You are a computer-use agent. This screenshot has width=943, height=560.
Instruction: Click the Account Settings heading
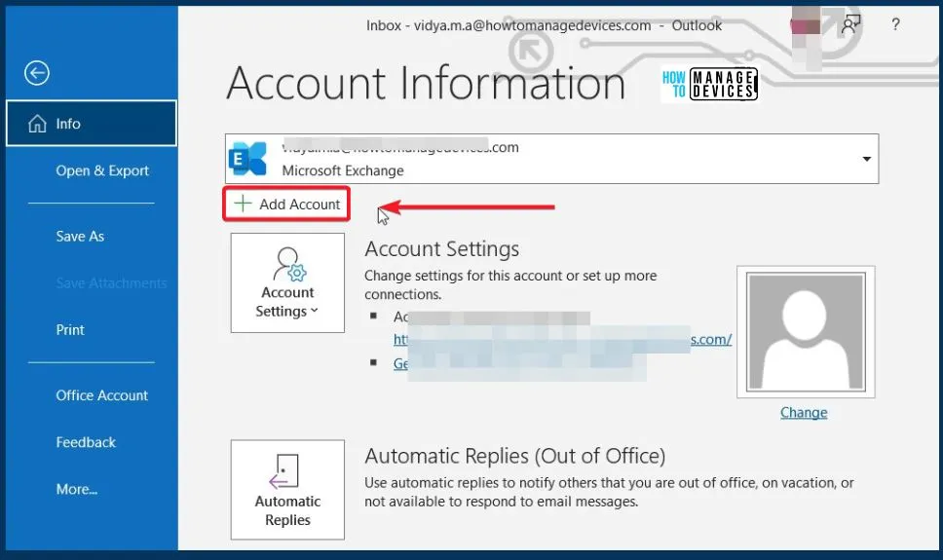(x=442, y=249)
